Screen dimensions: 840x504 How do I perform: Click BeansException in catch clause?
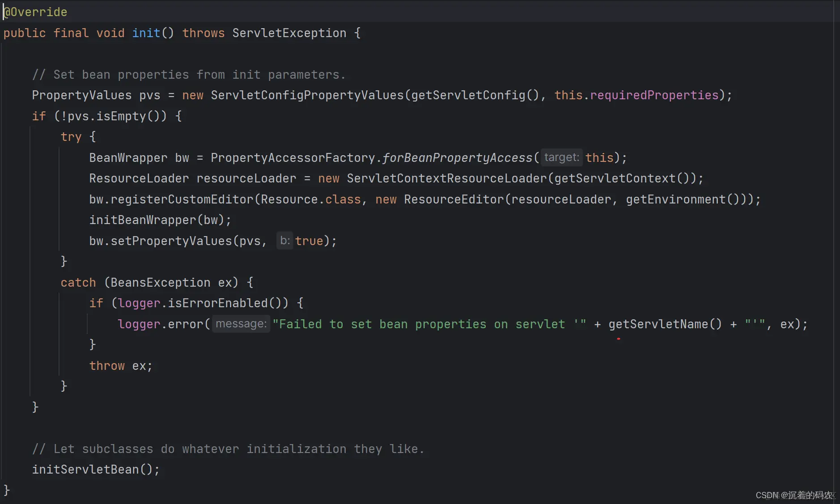160,283
